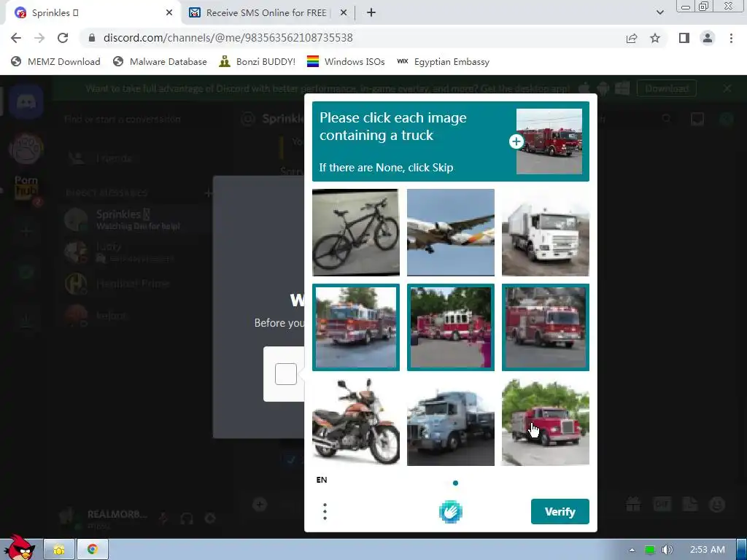747x560 pixels.
Task: Click the Chrome address bar
Action: 352,38
